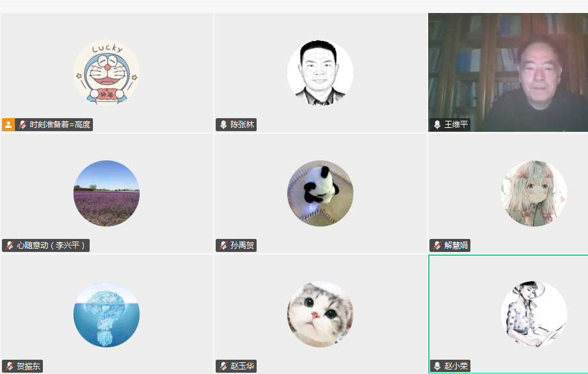Click 孙禹贺's muted microphone icon
This screenshot has width=588, height=374.
pos(224,245)
